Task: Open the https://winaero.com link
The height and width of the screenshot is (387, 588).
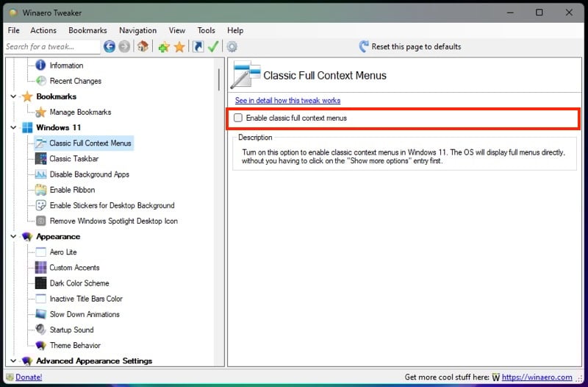Action: pos(537,377)
